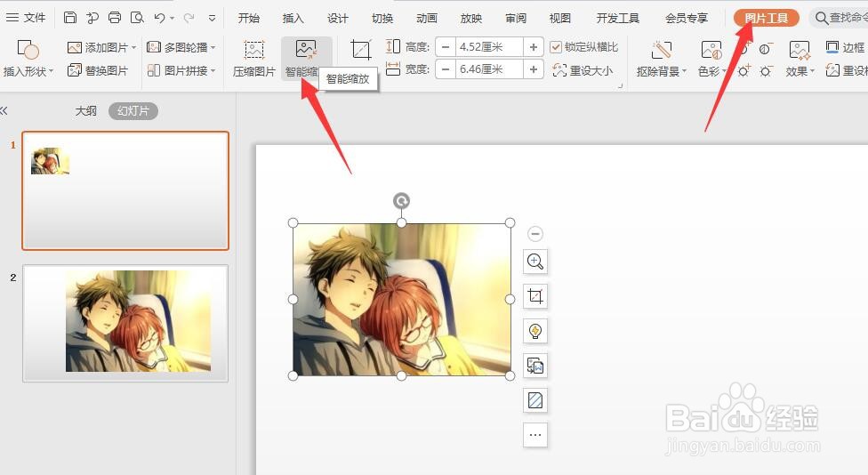Switch to the 切换 tab
The image size is (868, 475).
tap(382, 19)
